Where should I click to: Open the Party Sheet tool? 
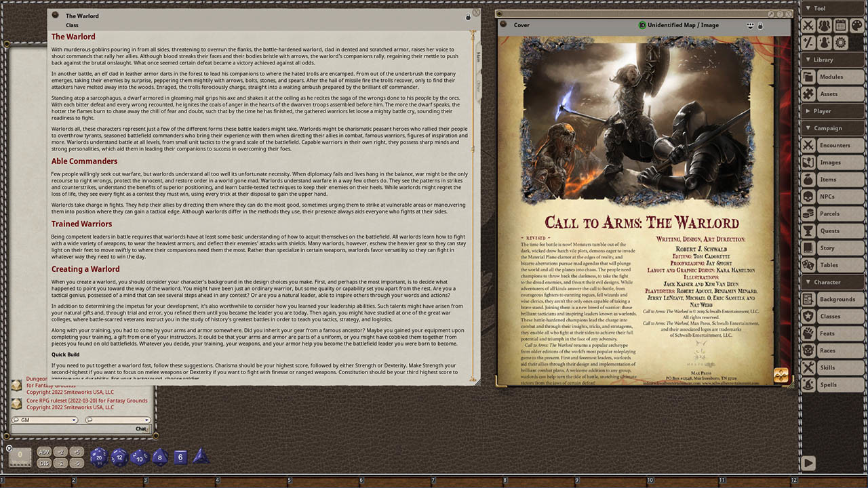(x=825, y=25)
